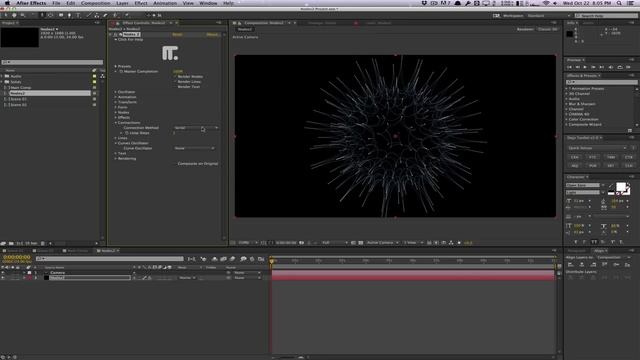The width and height of the screenshot is (640, 360).
Task: Expand Blur & Sharpen effects category
Action: (567, 104)
